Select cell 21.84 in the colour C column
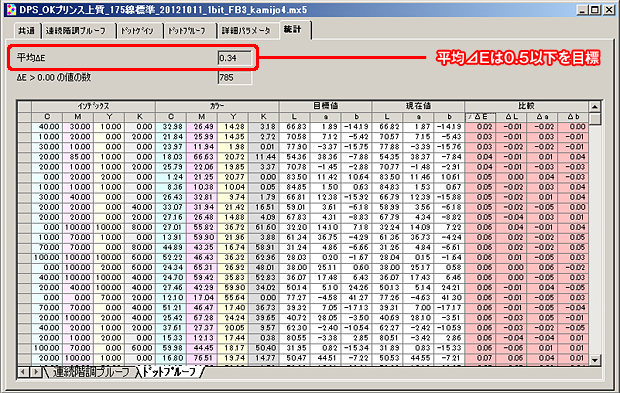620x393 pixels. [171, 137]
